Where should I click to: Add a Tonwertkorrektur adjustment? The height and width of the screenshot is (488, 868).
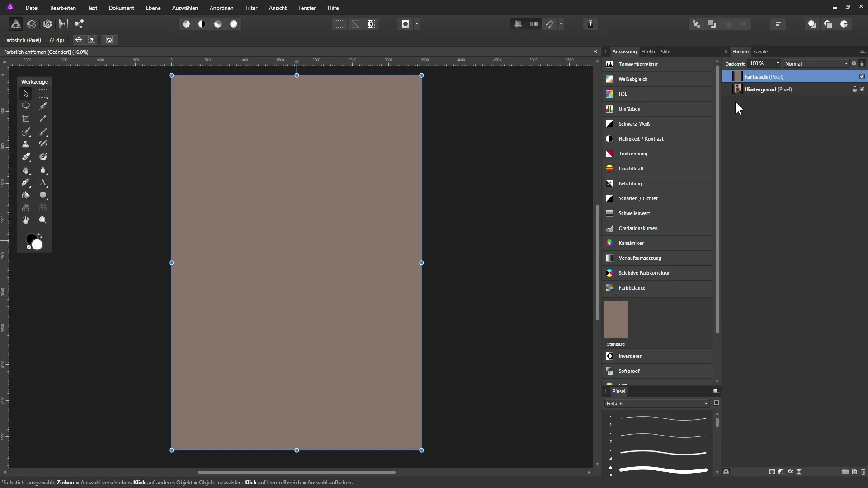[x=658, y=64]
